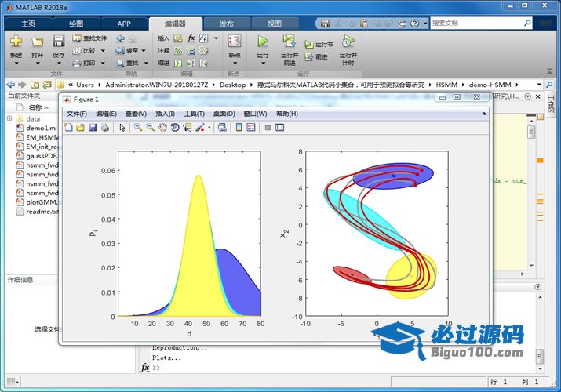Click Show Plot Tools and dock icon
The height and width of the screenshot is (392, 561).
(x=280, y=128)
